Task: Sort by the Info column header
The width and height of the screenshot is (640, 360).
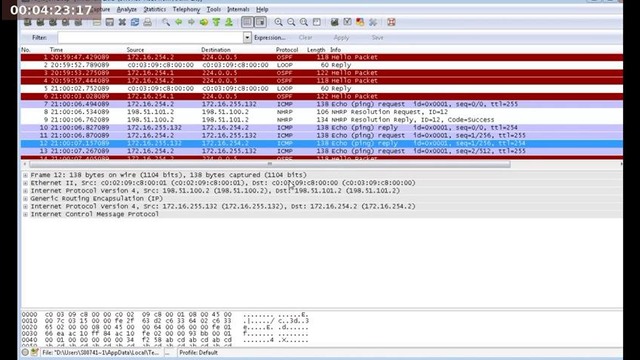Action: pos(336,50)
